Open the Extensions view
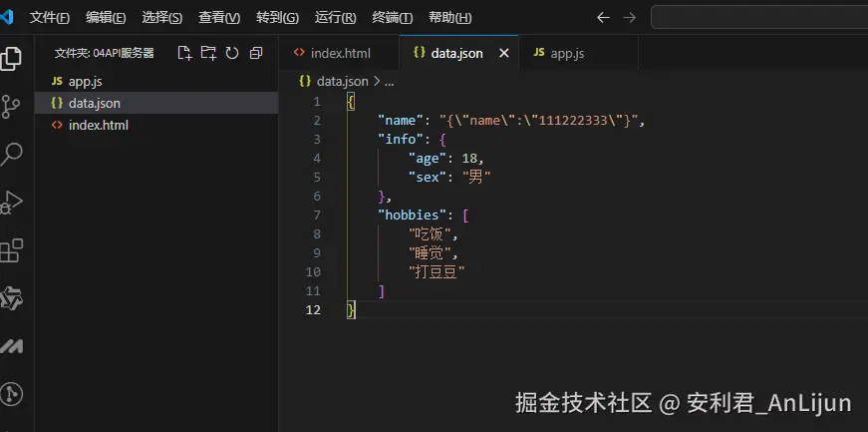 click(x=11, y=250)
